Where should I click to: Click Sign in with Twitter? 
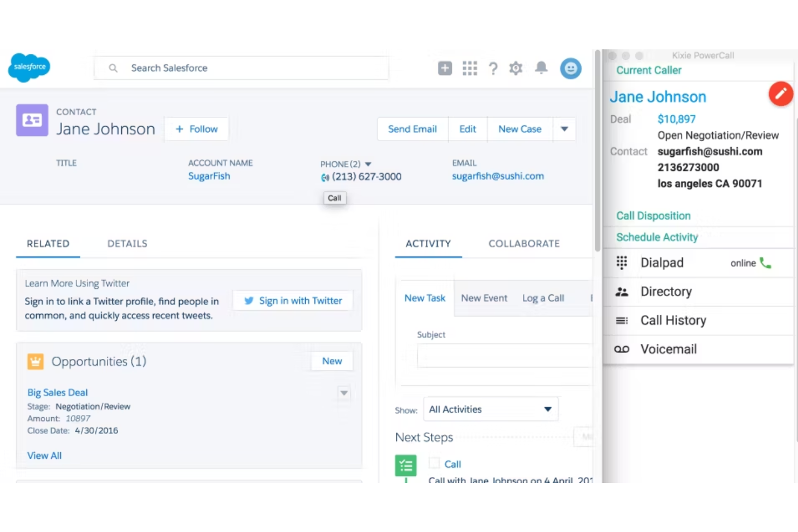(x=293, y=301)
